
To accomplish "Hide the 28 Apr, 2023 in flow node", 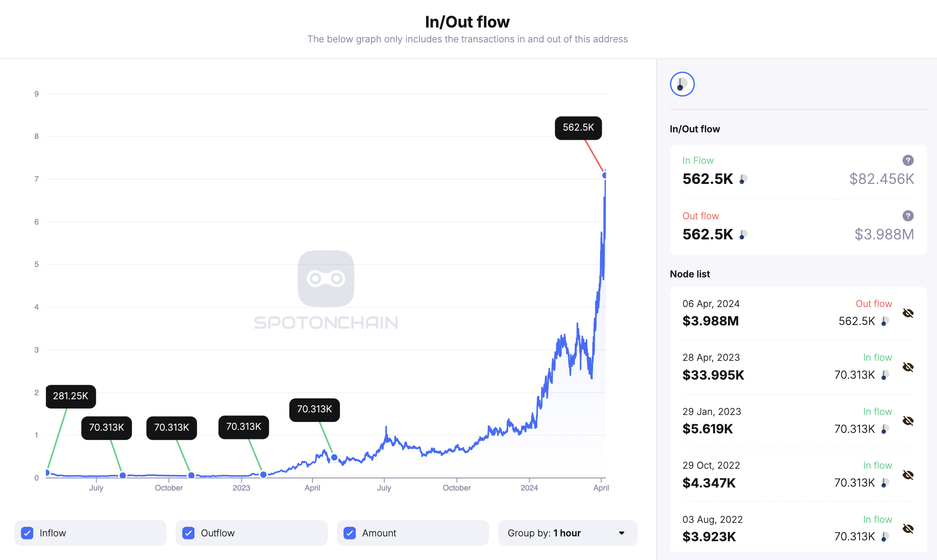I will pos(908,367).
